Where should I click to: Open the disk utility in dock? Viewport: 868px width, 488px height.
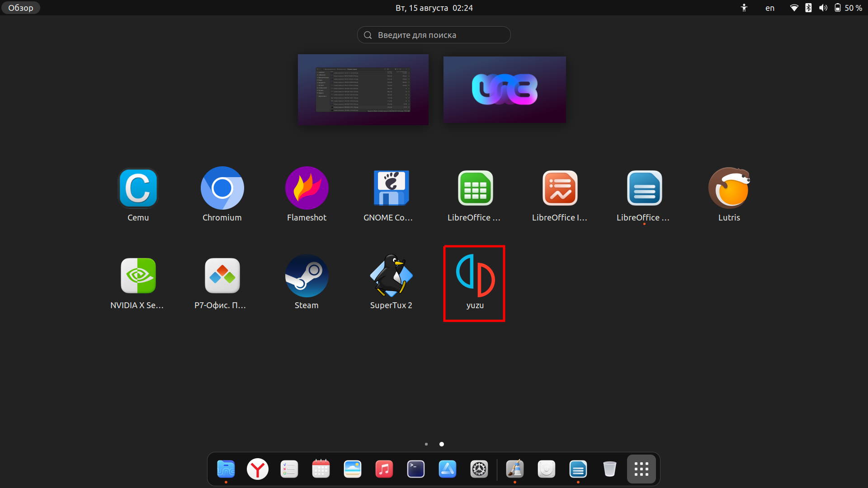click(x=547, y=469)
